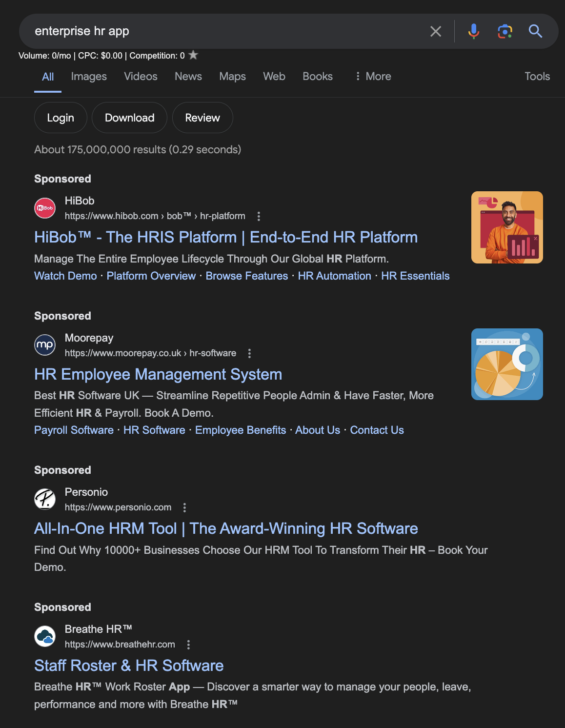Click the moorepay.co.uk hr-software URL text
565x728 pixels.
click(x=150, y=353)
